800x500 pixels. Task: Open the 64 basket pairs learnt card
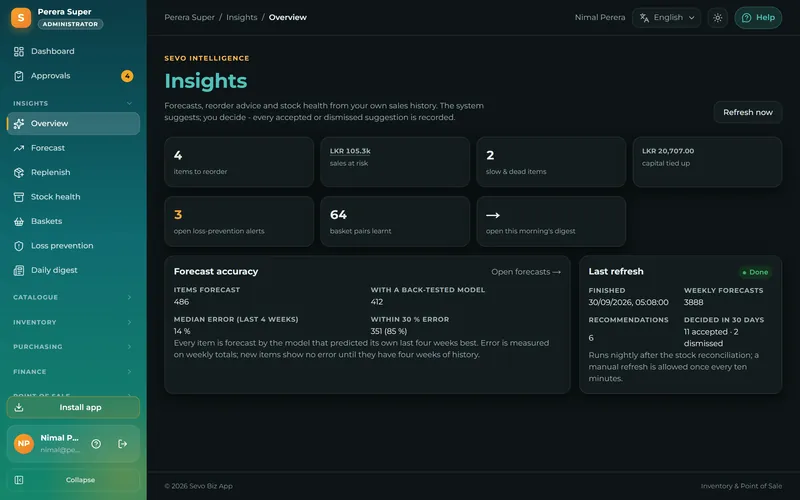395,221
